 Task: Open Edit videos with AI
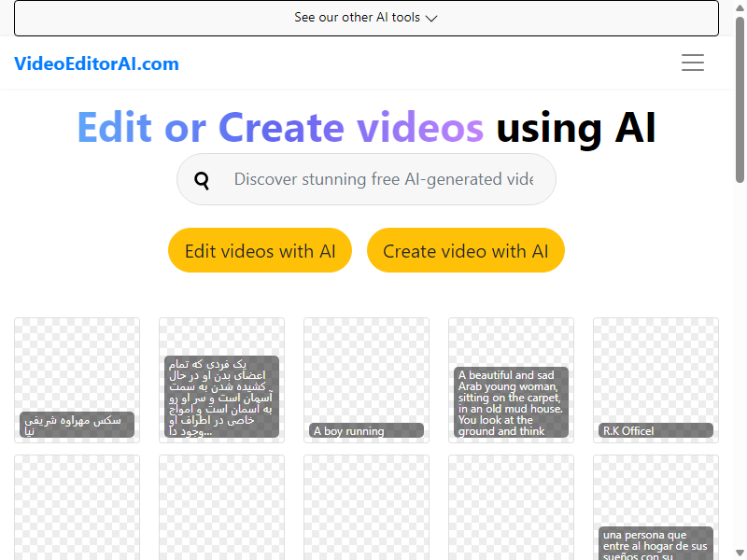[260, 250]
